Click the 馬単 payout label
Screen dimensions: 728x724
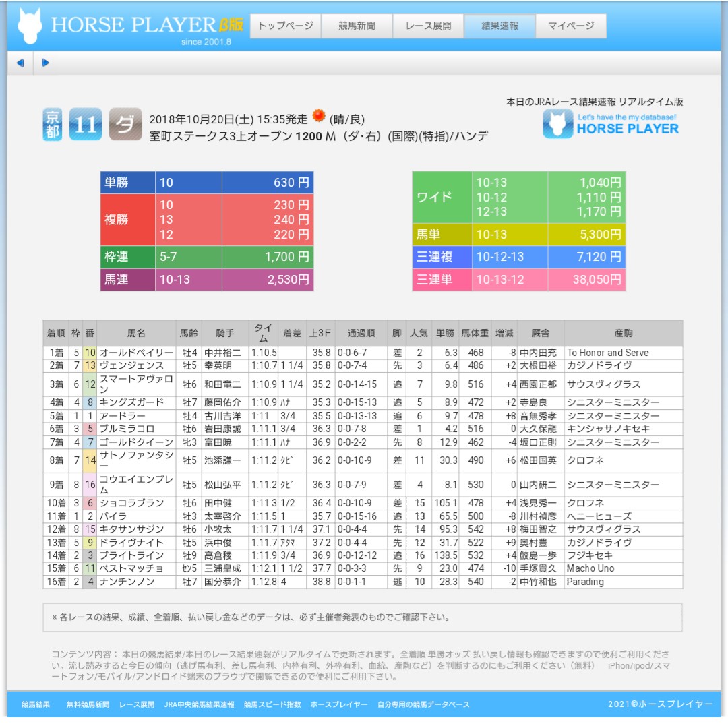(x=442, y=235)
